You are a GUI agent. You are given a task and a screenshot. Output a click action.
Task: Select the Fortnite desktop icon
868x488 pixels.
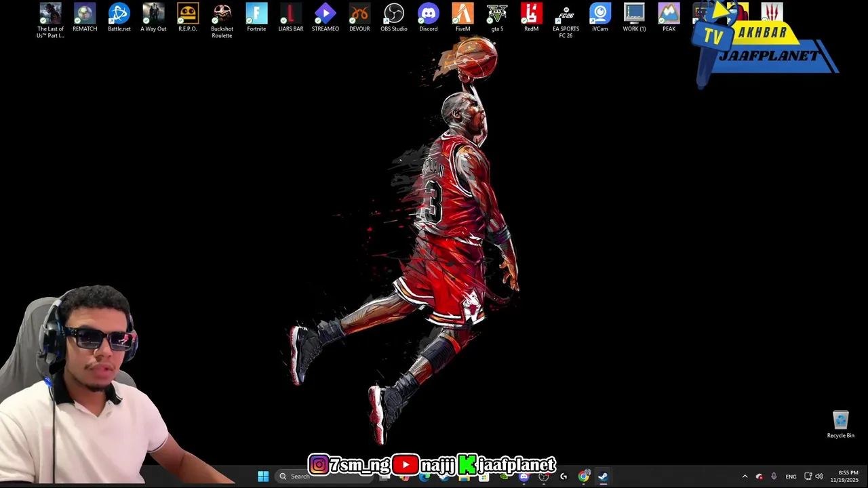(256, 18)
